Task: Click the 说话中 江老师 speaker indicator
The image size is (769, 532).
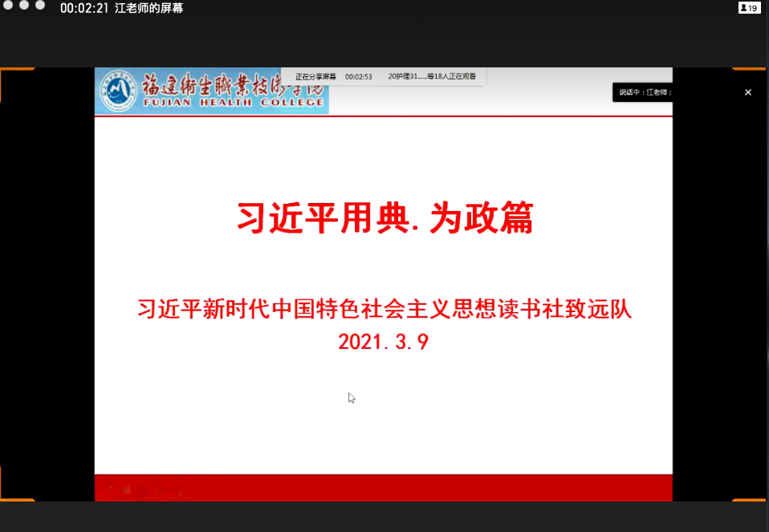Action: (644, 92)
